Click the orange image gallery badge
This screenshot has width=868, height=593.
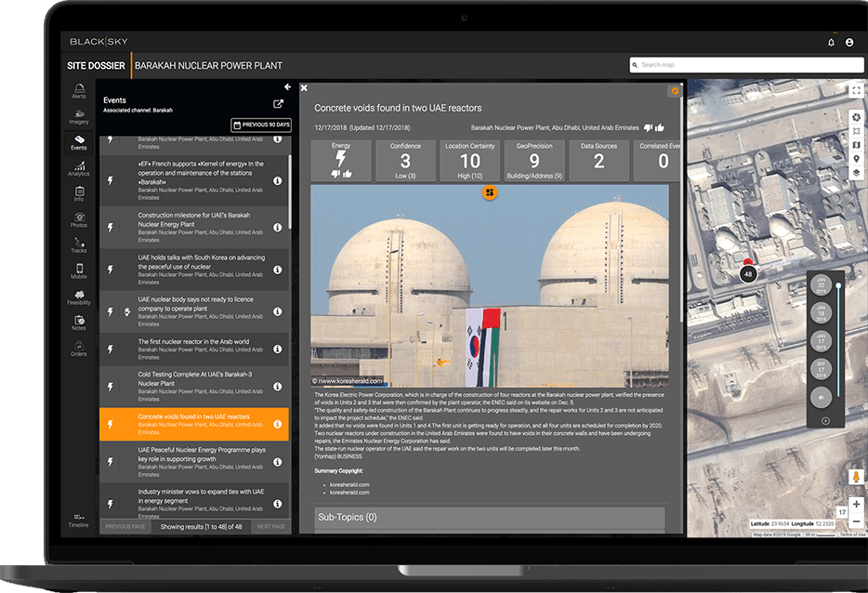click(x=490, y=192)
